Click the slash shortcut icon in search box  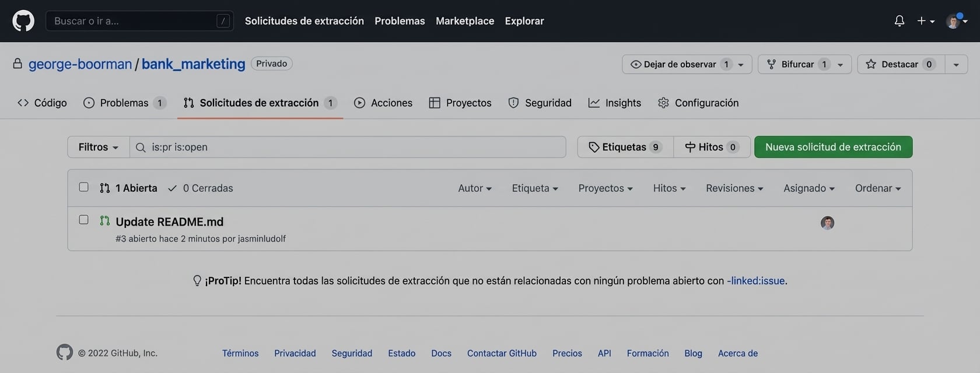pos(223,21)
